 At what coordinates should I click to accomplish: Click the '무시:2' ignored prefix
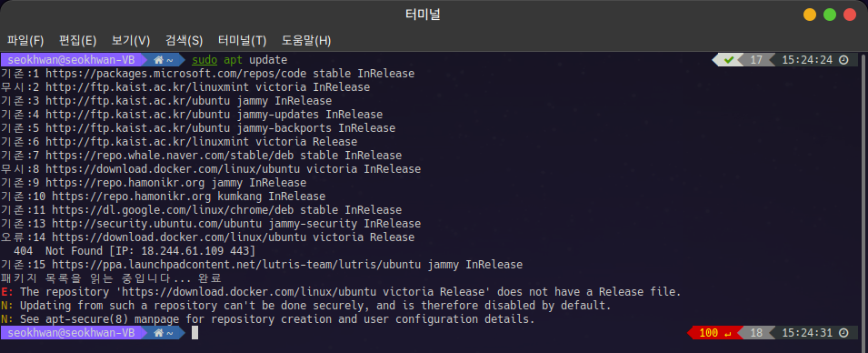[20, 87]
